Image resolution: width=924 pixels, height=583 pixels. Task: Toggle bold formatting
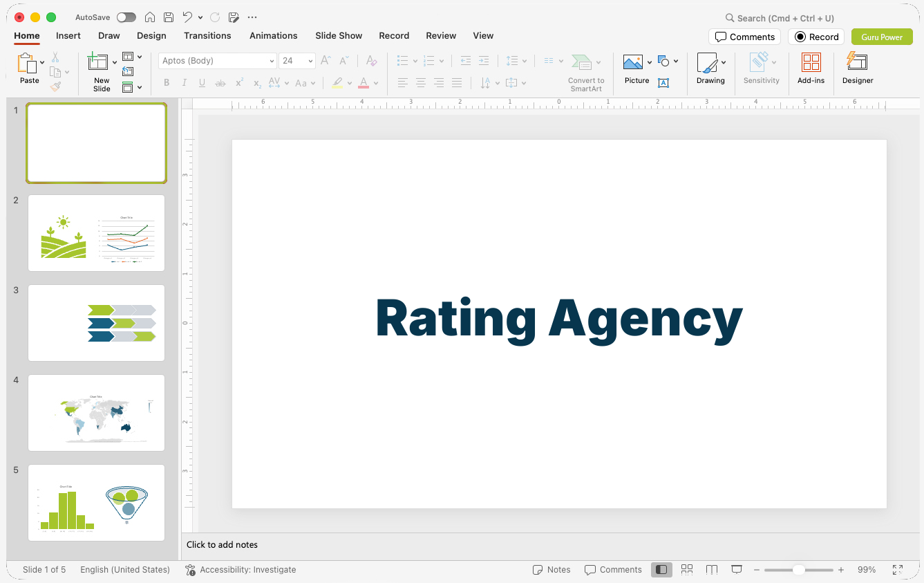167,83
